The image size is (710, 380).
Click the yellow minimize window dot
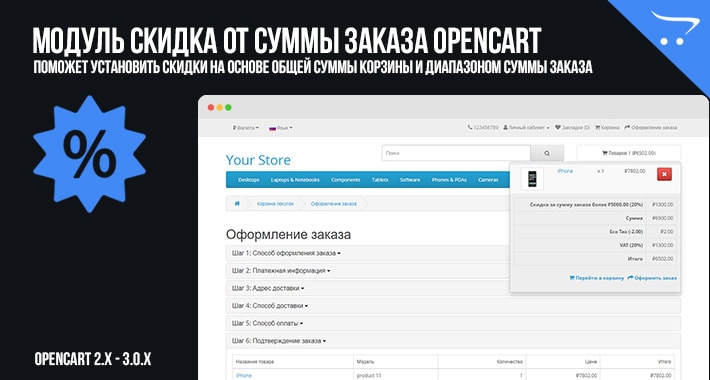[220, 107]
